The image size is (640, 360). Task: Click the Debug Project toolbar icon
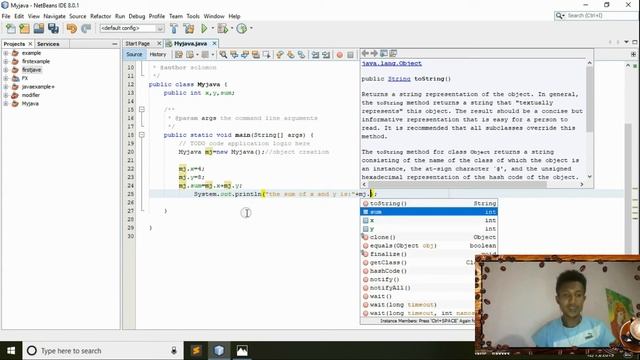point(222,28)
